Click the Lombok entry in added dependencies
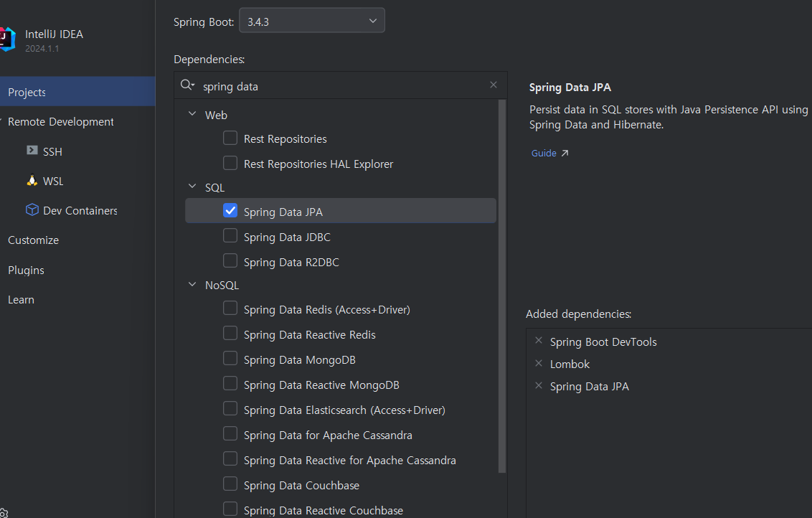Screen dimensions: 812x518 pyautogui.click(x=570, y=364)
